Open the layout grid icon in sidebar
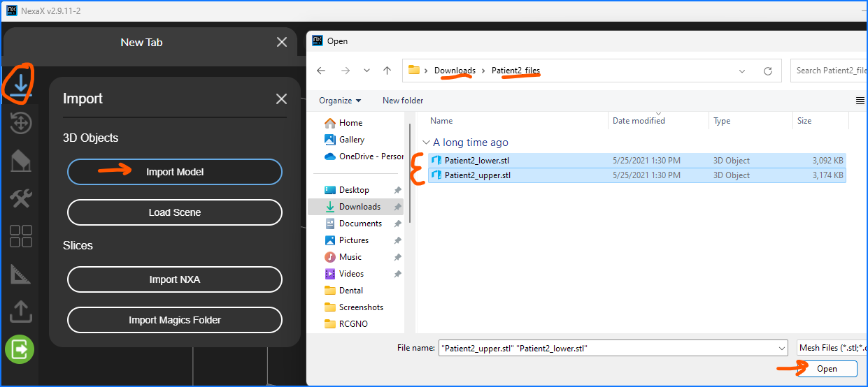Image resolution: width=868 pixels, height=387 pixels. [20, 236]
